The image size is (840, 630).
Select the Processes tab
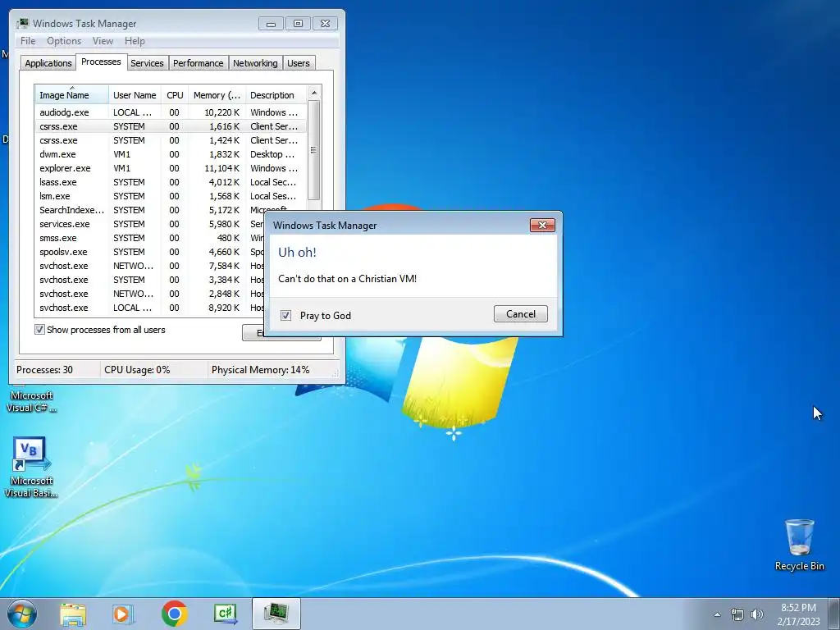click(101, 62)
